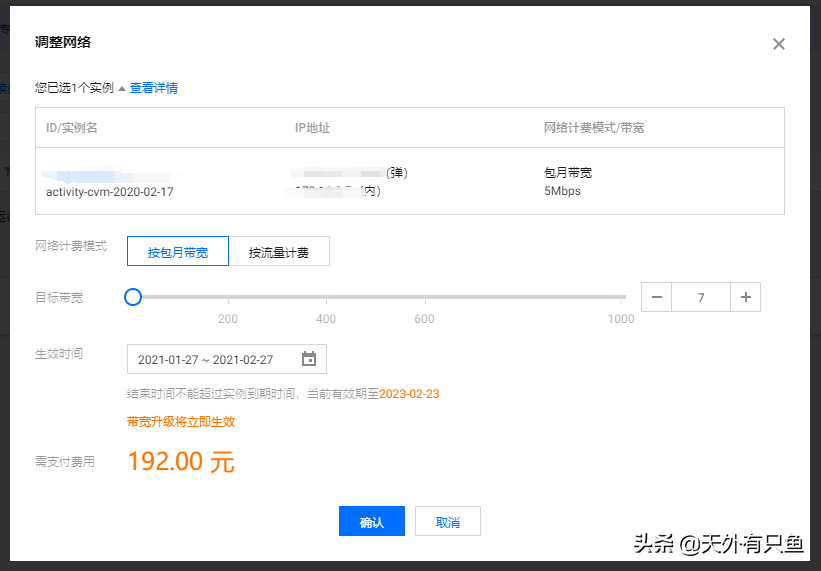Click the bandwidth value field showing 7

[701, 297]
